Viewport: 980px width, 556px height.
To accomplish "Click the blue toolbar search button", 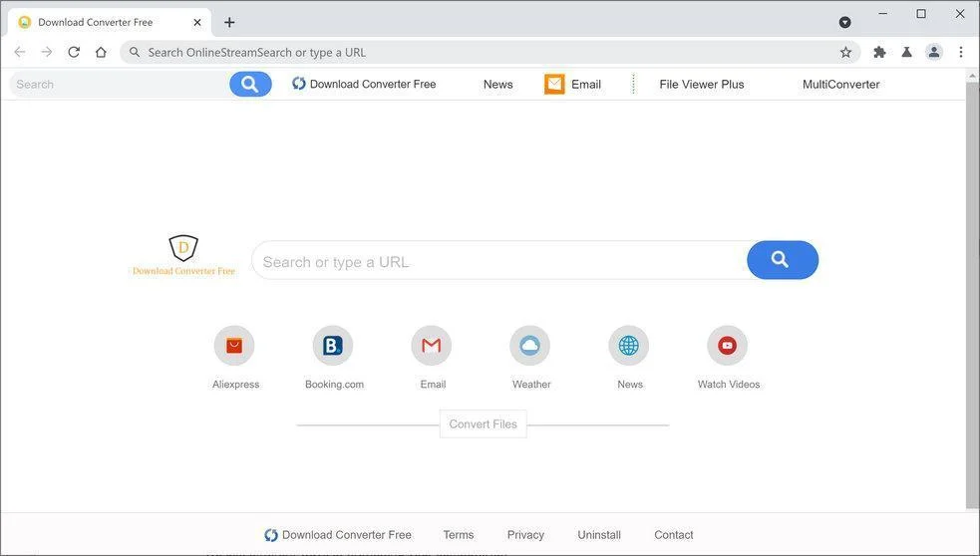I will point(250,85).
